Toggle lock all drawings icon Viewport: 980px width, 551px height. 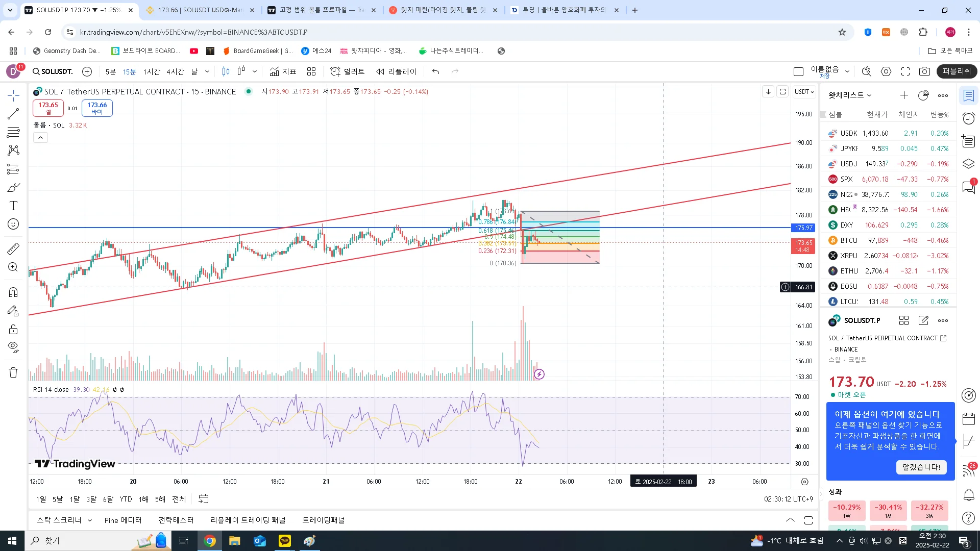pyautogui.click(x=13, y=329)
